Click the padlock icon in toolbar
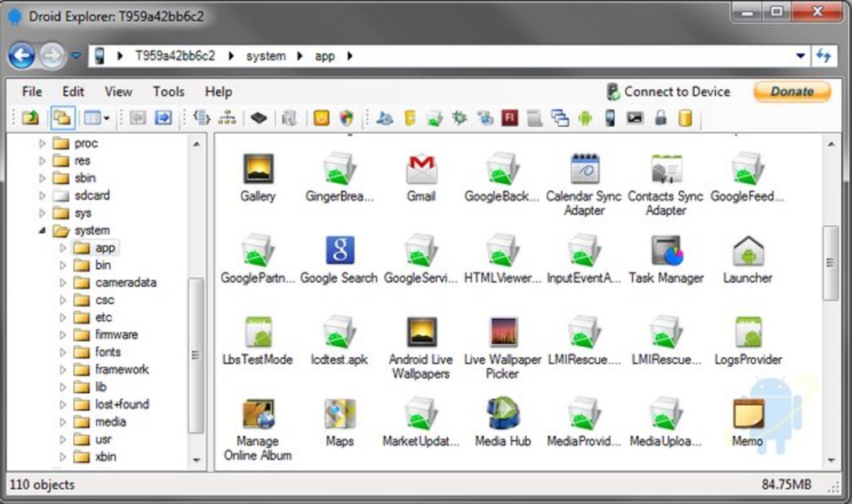Viewport: 852px width, 504px height. click(x=660, y=118)
